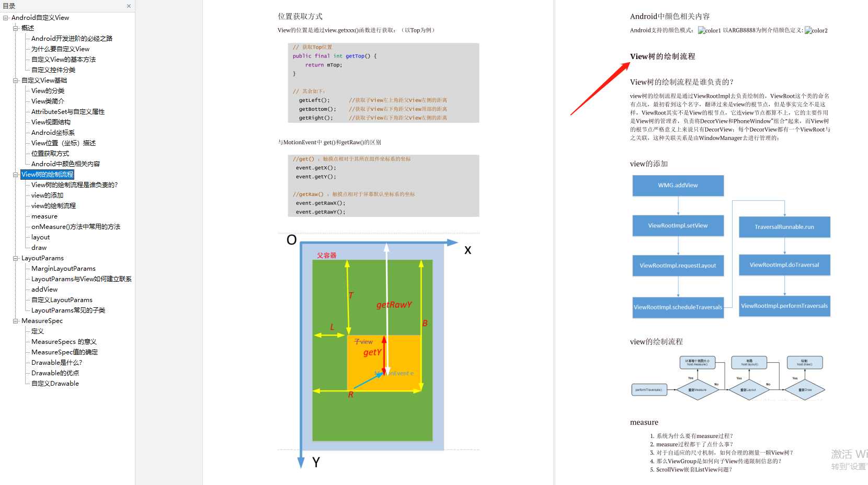868x485 pixels.
Task: Click the performTraversals() node in flow diagram
Action: point(649,389)
